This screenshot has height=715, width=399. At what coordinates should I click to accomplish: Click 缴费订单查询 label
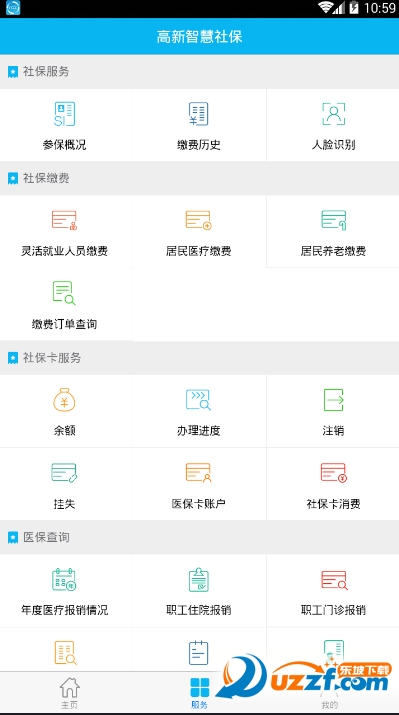coord(64,324)
